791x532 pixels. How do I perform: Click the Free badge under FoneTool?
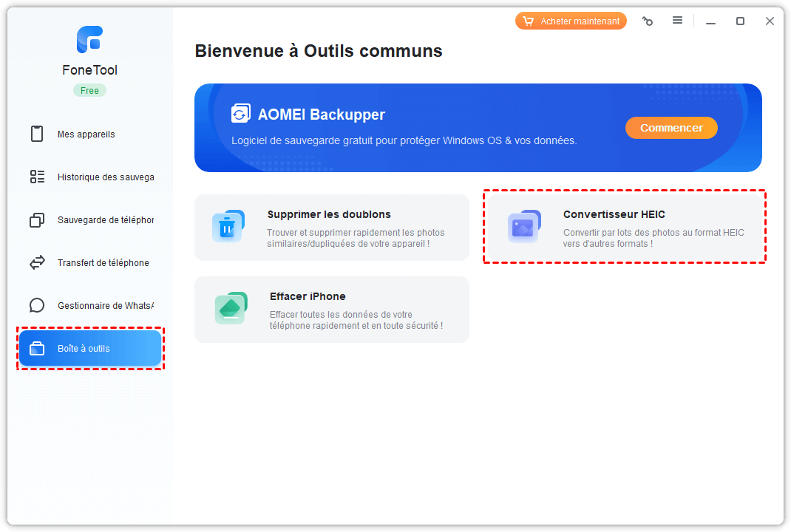tap(89, 91)
